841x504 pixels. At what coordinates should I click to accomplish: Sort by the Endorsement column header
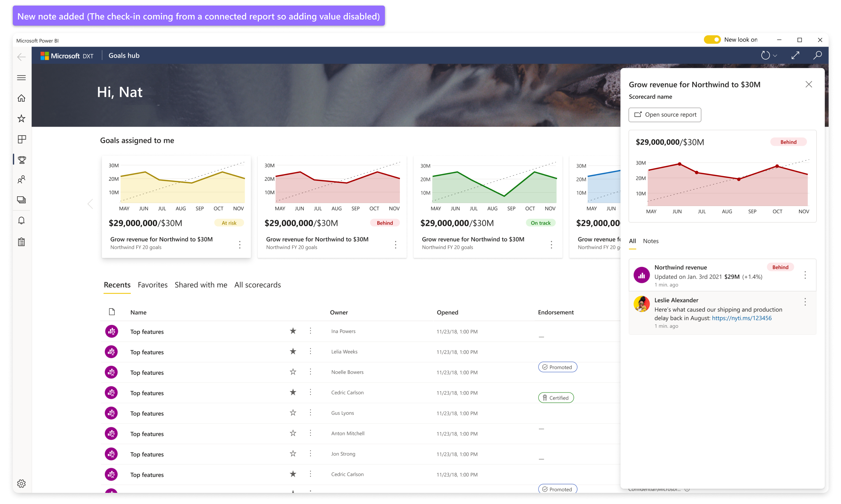(x=556, y=312)
